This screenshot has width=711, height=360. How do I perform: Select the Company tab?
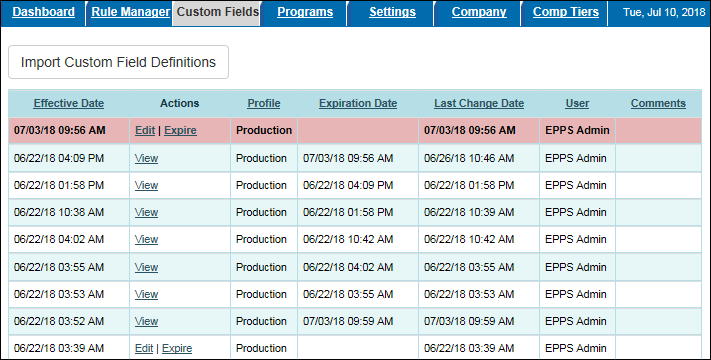coord(479,12)
